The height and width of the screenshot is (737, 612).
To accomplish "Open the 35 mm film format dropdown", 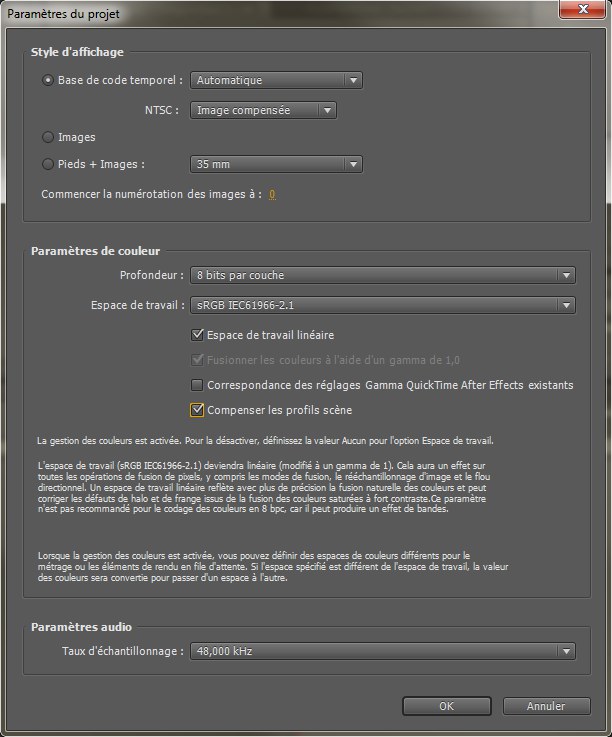I will [x=276, y=165].
